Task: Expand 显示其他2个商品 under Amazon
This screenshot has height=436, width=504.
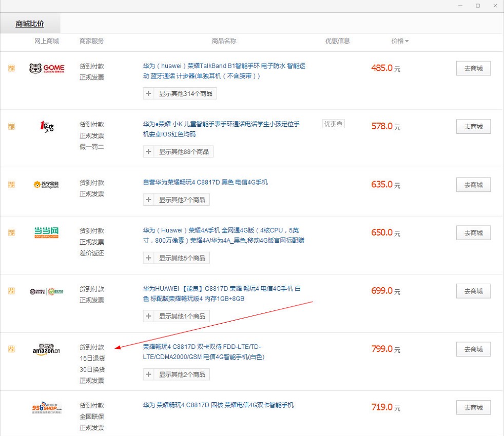Action: pos(176,374)
